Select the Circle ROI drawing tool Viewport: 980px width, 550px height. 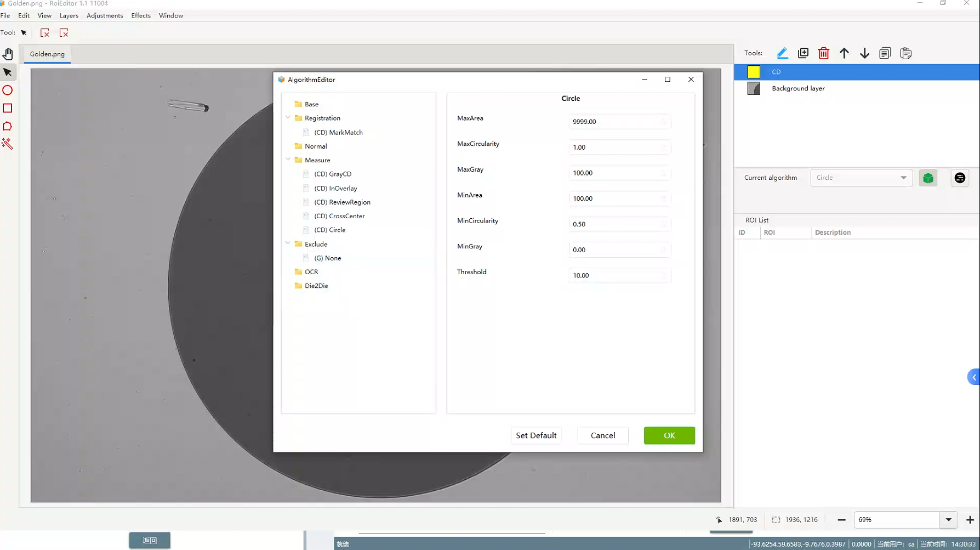(8, 90)
